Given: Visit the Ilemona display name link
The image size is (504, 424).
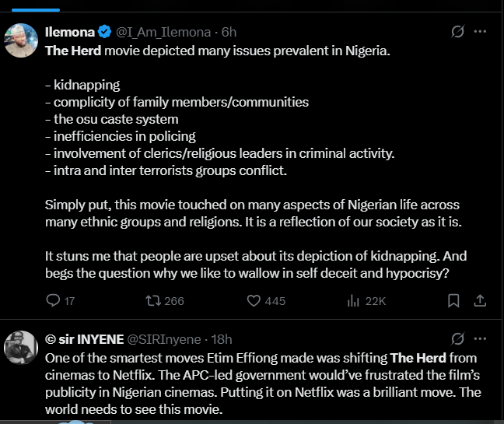Looking at the screenshot, I should coord(71,32).
